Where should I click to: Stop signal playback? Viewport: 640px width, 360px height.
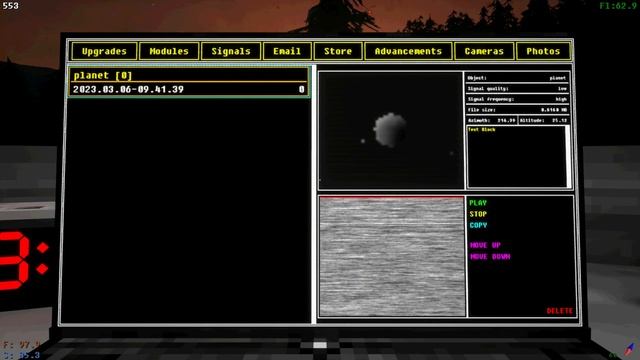coord(478,214)
